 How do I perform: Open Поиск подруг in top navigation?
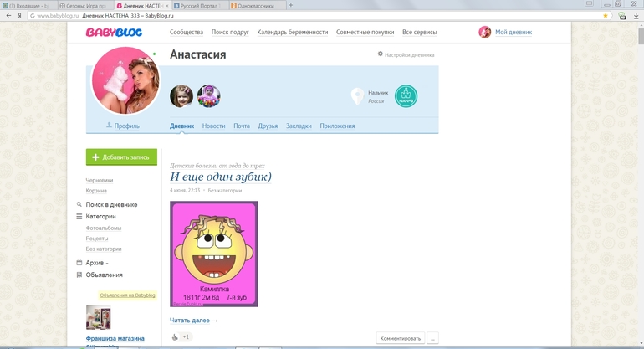[x=230, y=32]
